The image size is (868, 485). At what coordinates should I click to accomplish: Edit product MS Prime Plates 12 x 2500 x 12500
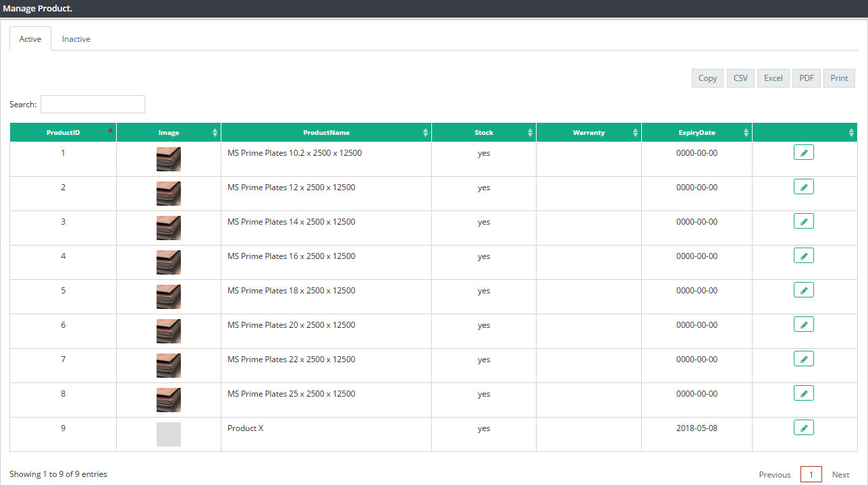pyautogui.click(x=803, y=187)
